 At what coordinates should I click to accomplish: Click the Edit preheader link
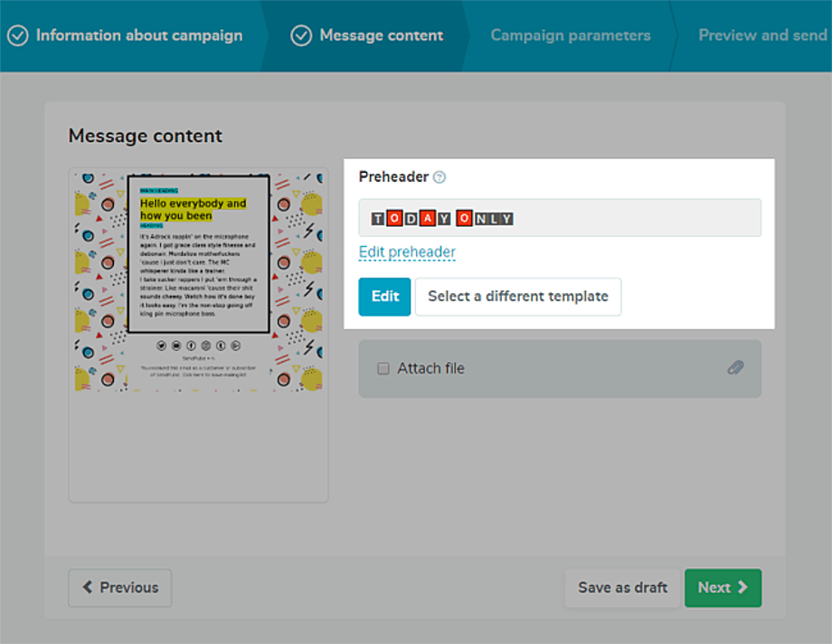[x=407, y=251]
